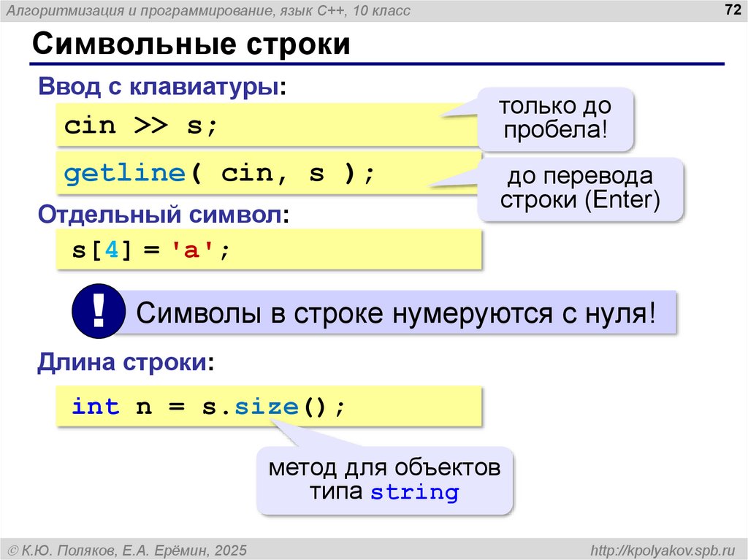The height and width of the screenshot is (560, 748).
Task: Click the size method name in code
Action: [266, 407]
